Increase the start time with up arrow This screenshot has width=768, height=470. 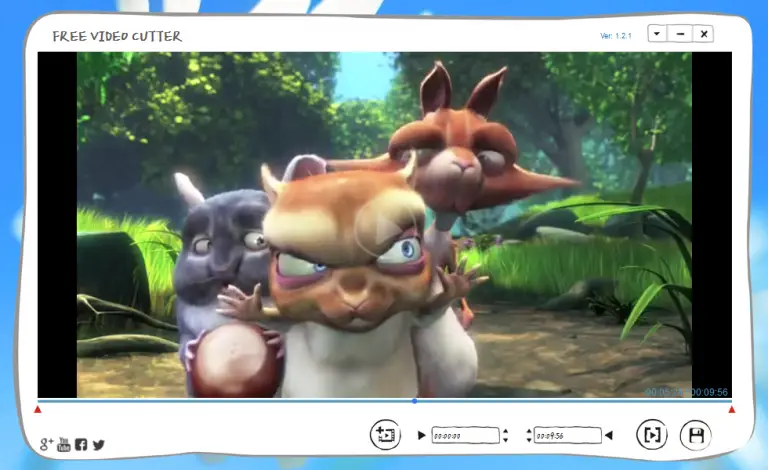[505, 431]
